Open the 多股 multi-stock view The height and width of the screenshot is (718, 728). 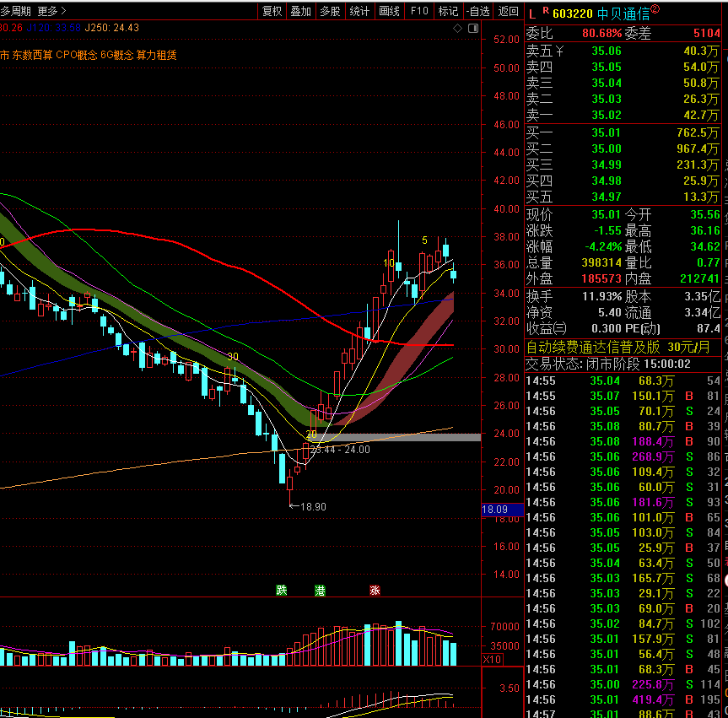(330, 11)
